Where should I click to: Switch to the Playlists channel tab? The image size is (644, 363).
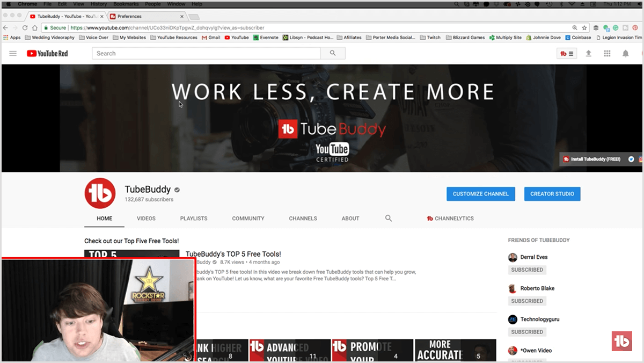[194, 219]
